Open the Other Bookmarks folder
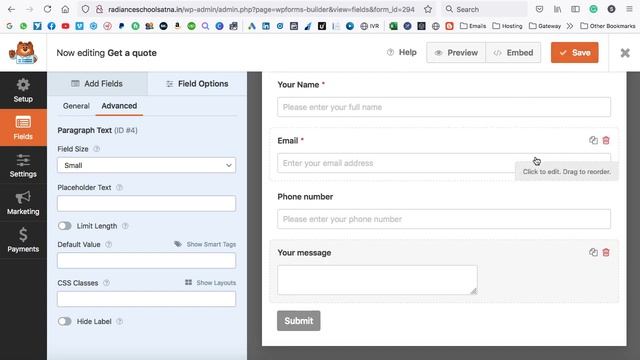Image resolution: width=640 pixels, height=360 pixels. (608, 26)
